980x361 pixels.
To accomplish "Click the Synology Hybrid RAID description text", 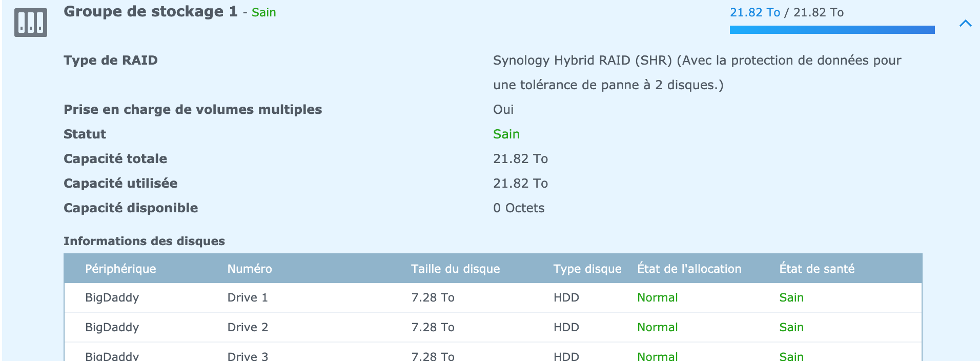I will click(697, 61).
